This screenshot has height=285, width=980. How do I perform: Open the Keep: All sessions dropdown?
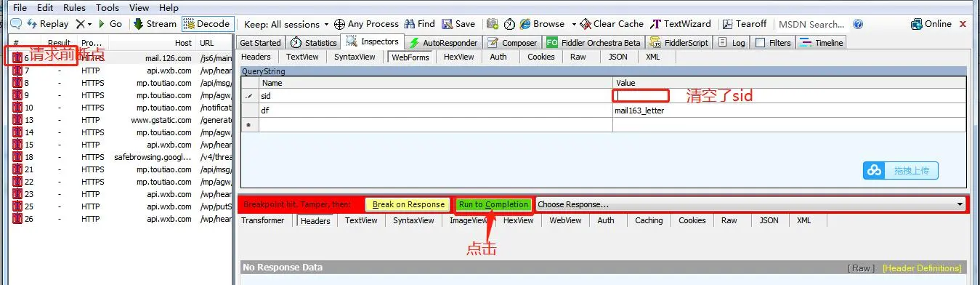click(286, 24)
